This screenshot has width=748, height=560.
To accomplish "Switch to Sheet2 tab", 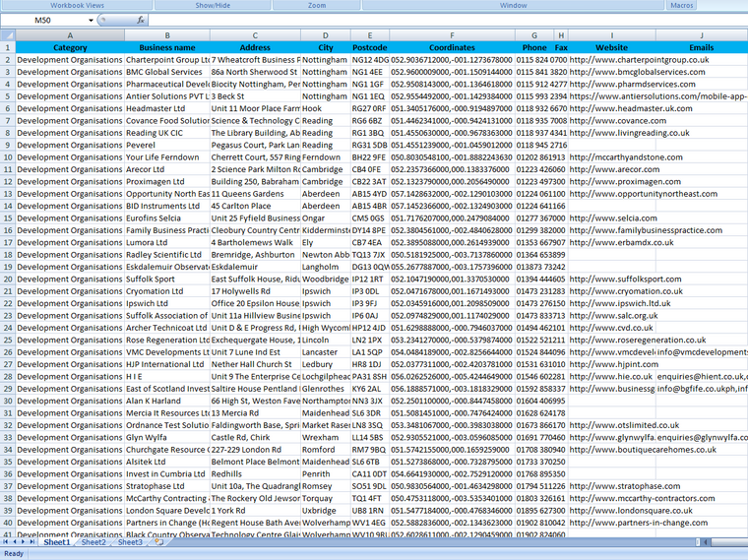I will point(93,542).
